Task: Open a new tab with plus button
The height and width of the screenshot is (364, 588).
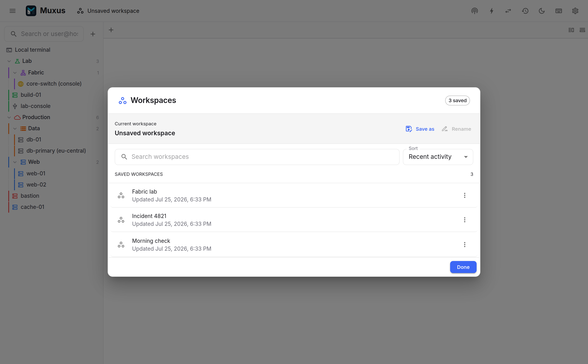Action: pos(111,30)
